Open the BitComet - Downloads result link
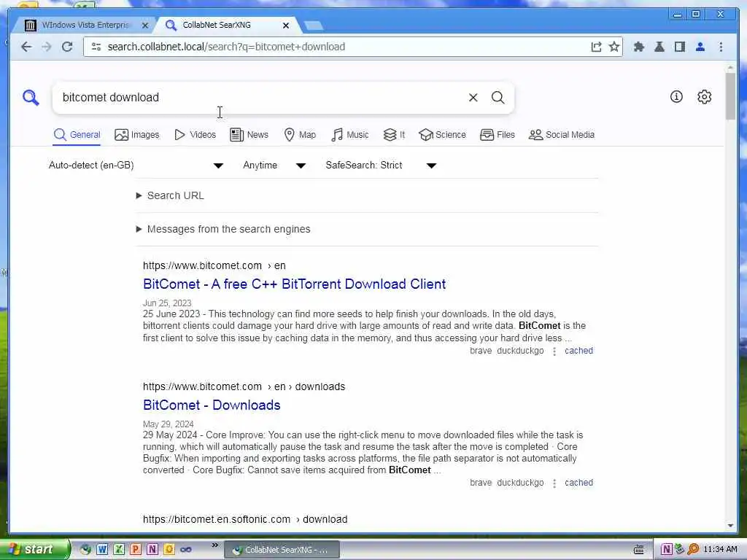The height and width of the screenshot is (560, 747). (x=212, y=405)
